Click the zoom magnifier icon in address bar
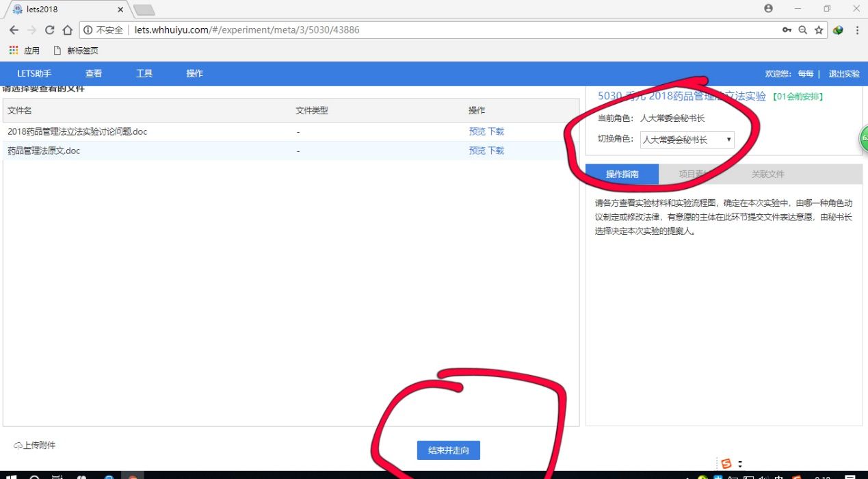Screen dimensions: 868x479 [x=803, y=30]
